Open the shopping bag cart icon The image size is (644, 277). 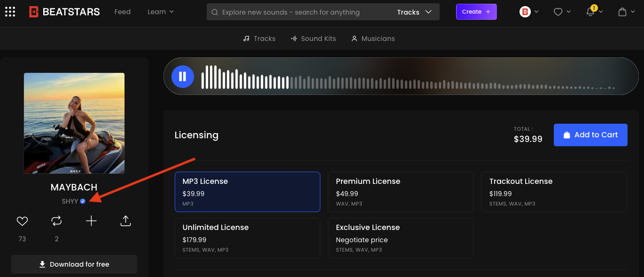[x=622, y=12]
